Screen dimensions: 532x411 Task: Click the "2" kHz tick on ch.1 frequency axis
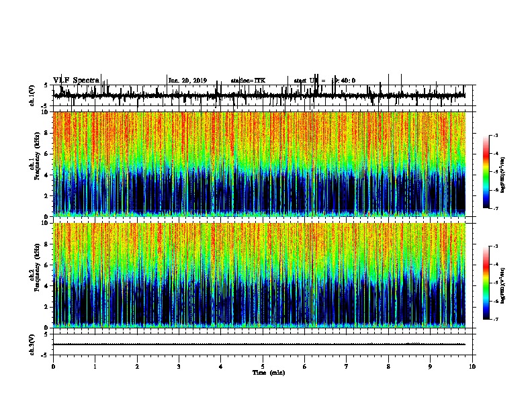tap(47, 195)
